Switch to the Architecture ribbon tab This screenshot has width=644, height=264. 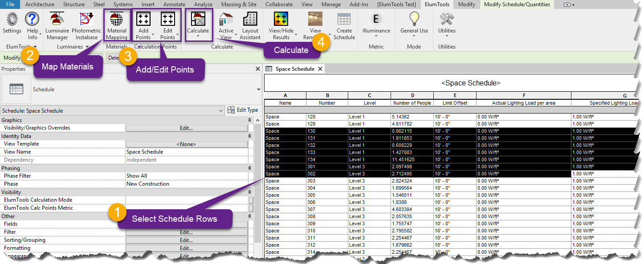click(x=40, y=4)
